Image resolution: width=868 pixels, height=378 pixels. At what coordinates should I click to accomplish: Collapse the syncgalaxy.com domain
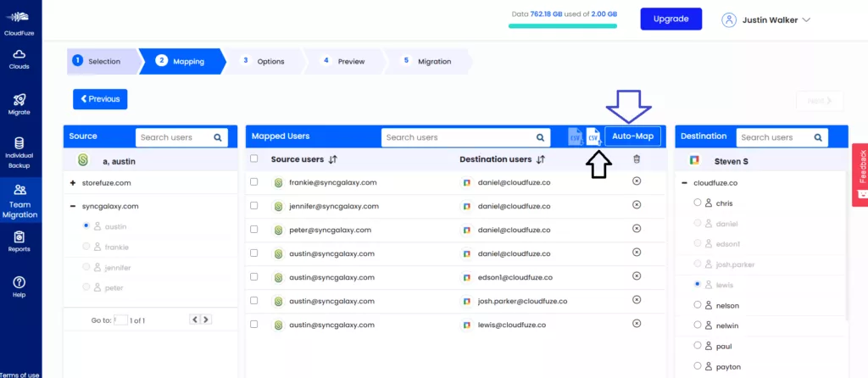(x=73, y=206)
